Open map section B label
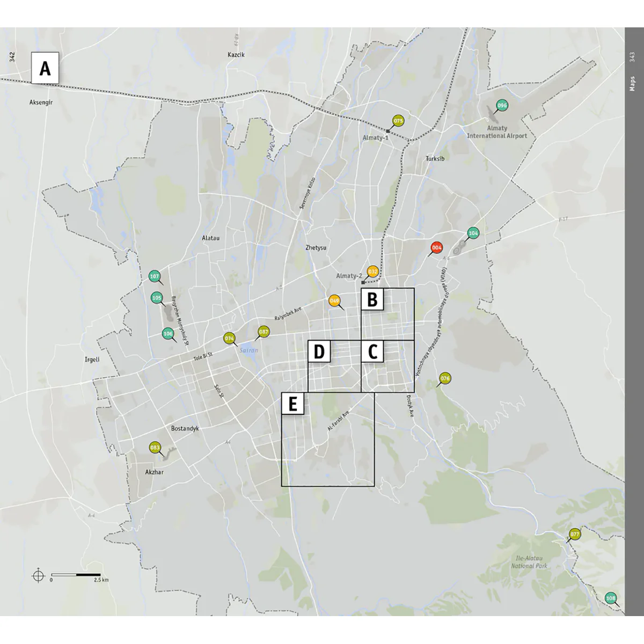 point(372,299)
